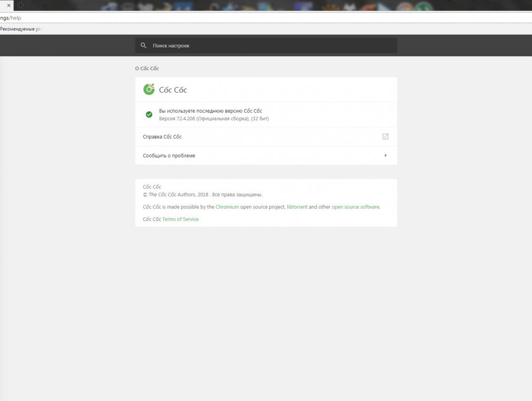Click the Cốc Cốc green logo icon
532x401 pixels.
[x=149, y=89]
